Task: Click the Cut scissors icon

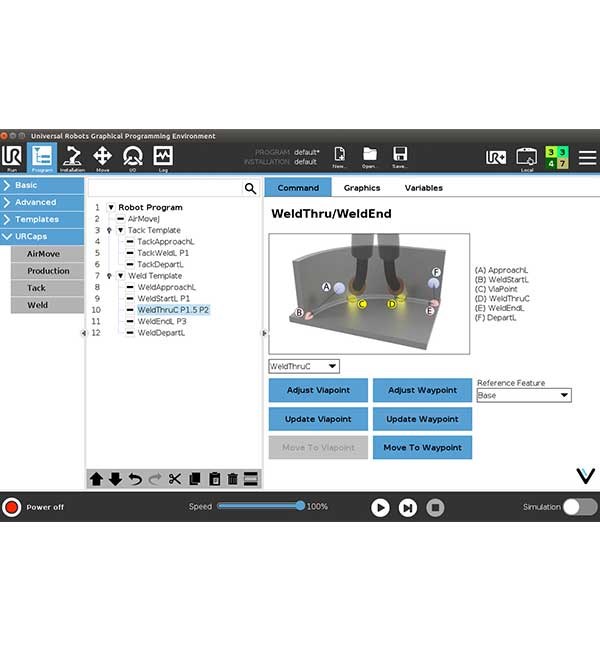Action: coord(175,479)
